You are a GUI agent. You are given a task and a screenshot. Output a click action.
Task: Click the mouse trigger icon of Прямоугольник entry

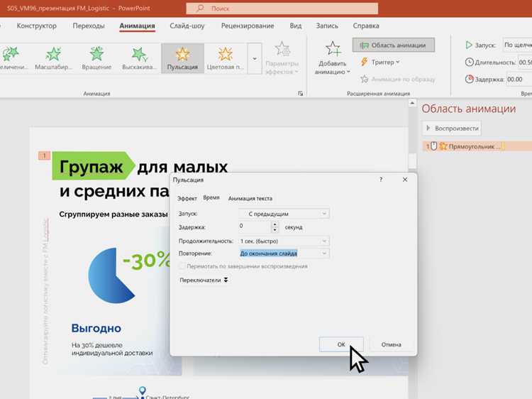tap(433, 146)
